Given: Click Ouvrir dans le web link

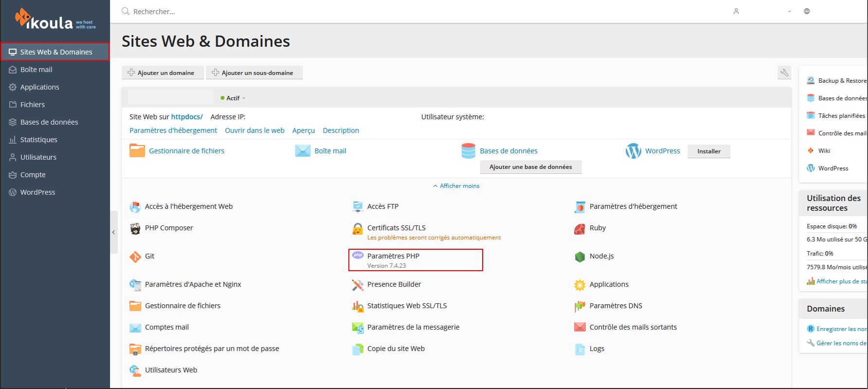Looking at the screenshot, I should pyautogui.click(x=254, y=130).
